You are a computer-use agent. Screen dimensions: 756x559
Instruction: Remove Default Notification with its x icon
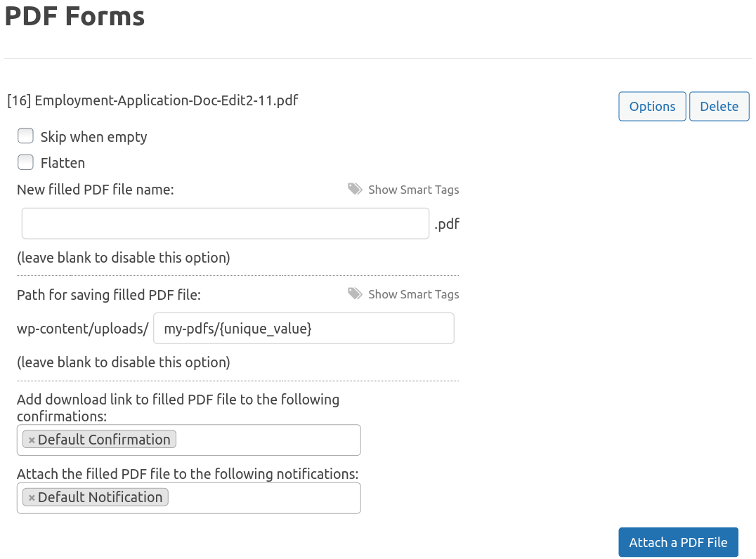tap(32, 498)
